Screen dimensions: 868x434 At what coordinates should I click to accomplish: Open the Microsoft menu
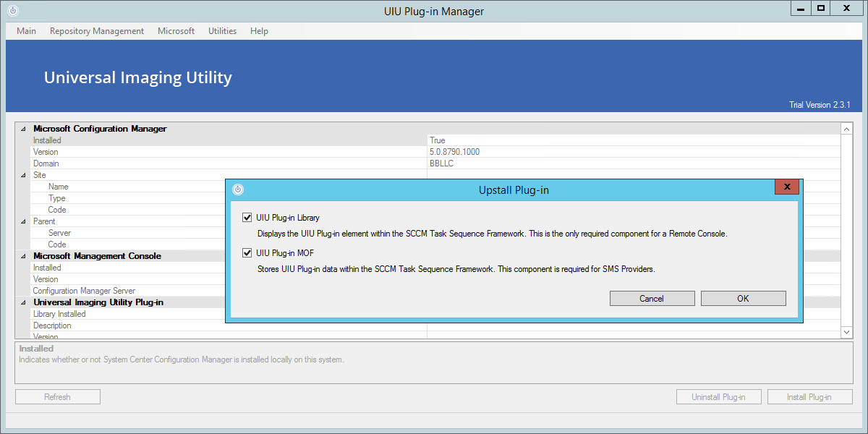(x=176, y=31)
